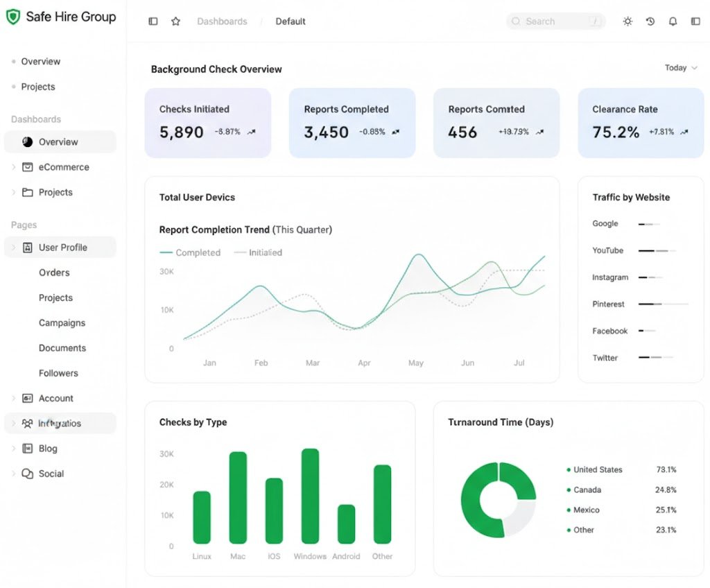Toggle the left sidebar panel icon
710x588 pixels.
[x=153, y=21]
